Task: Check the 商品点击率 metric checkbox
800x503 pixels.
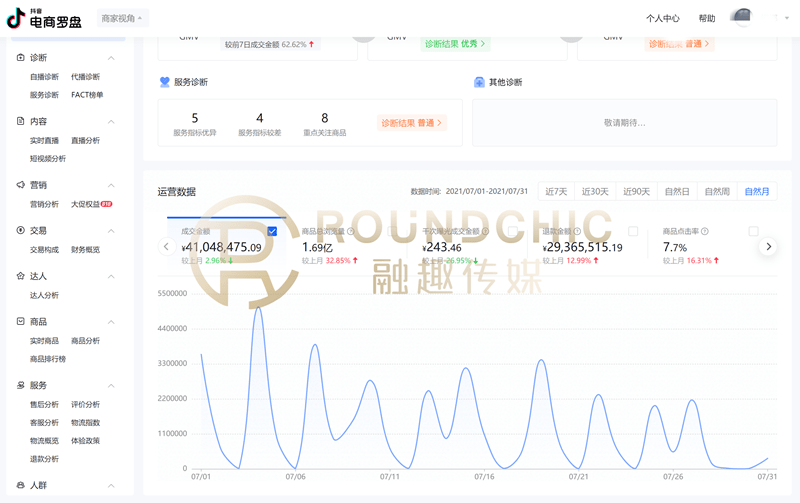Action: pos(753,231)
